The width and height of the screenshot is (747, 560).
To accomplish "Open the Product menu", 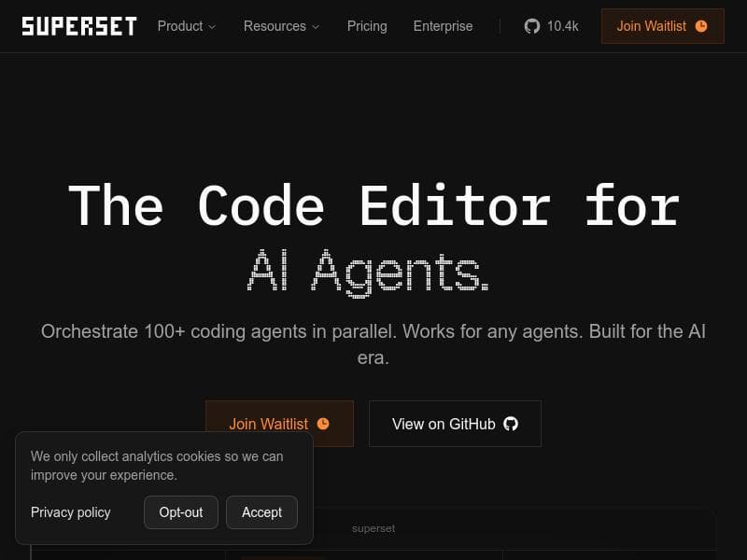I will pyautogui.click(x=186, y=26).
